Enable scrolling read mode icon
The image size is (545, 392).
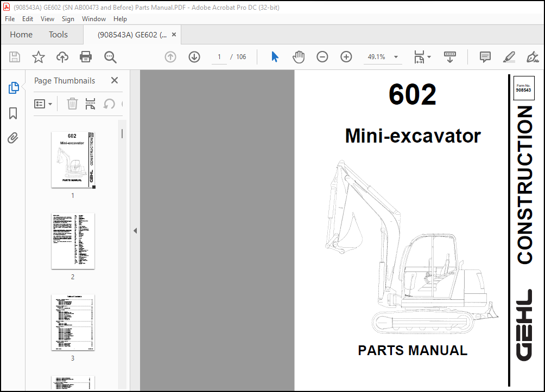coord(450,57)
